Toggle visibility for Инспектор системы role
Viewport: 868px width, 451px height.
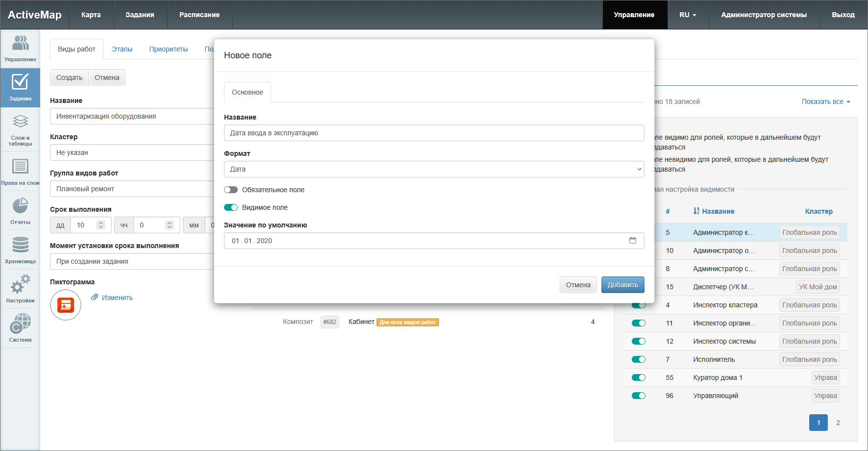pos(638,341)
